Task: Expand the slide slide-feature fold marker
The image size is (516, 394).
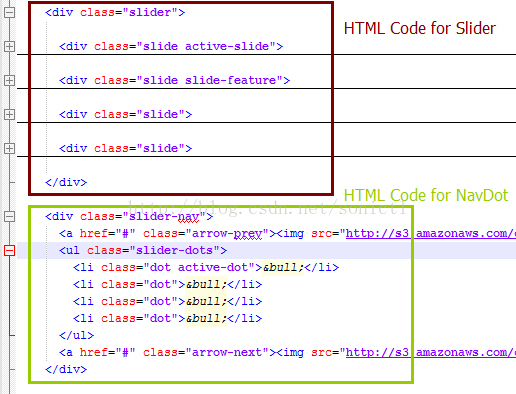Action: coord(9,80)
